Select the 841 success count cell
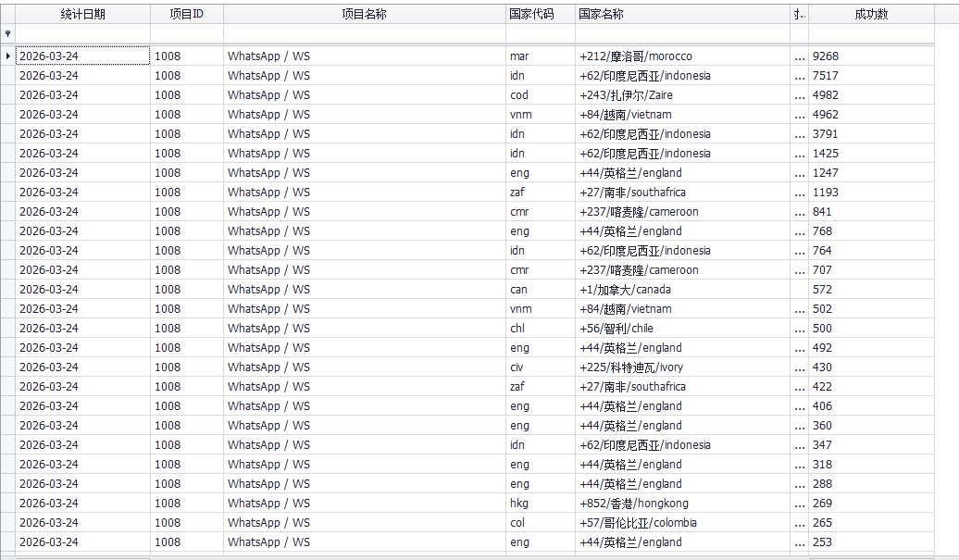This screenshot has height=560, width=959. click(871, 212)
